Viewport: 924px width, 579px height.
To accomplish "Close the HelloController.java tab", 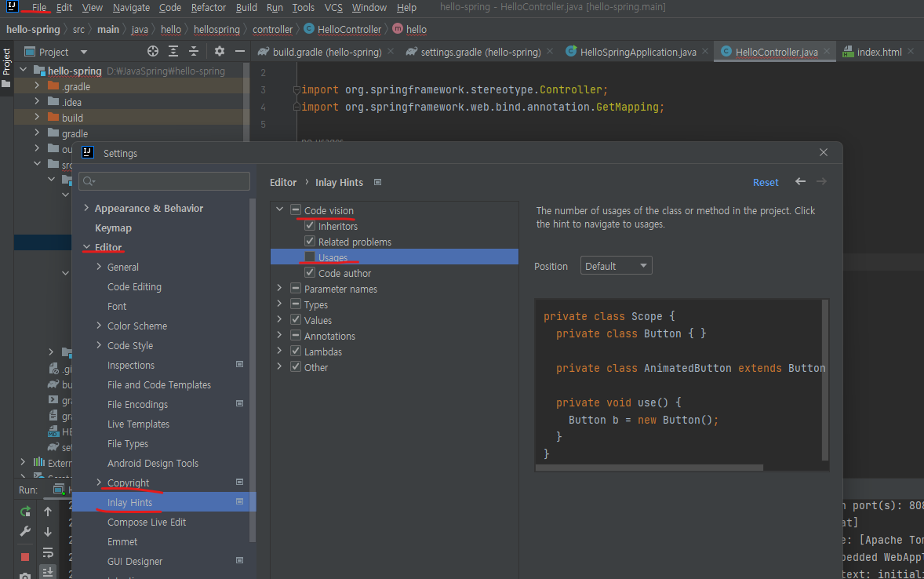I will (x=827, y=51).
